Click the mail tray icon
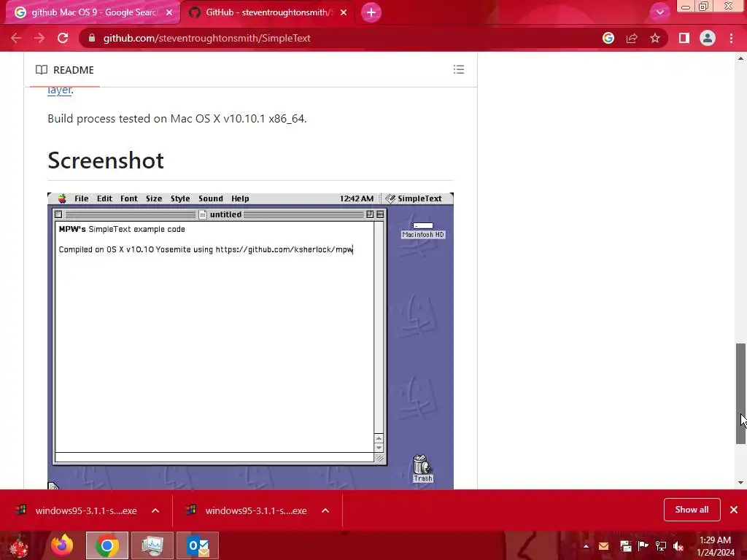Viewport: 747px width, 560px height. click(x=603, y=546)
